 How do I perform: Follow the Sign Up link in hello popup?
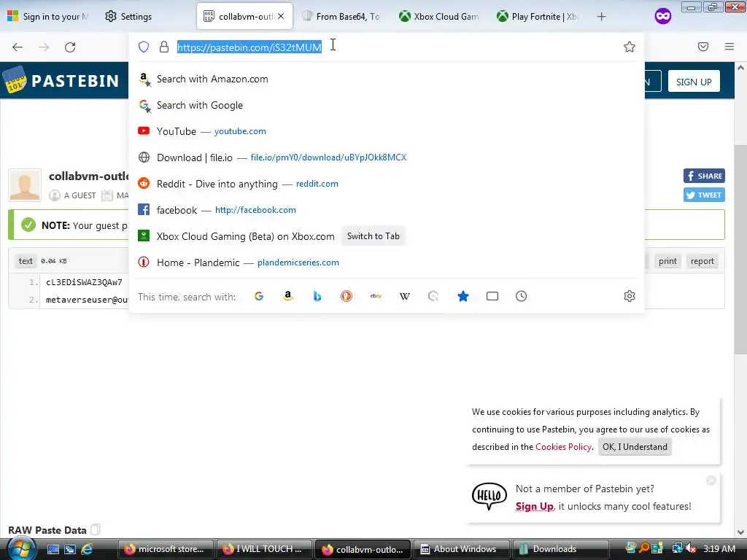coord(534,506)
